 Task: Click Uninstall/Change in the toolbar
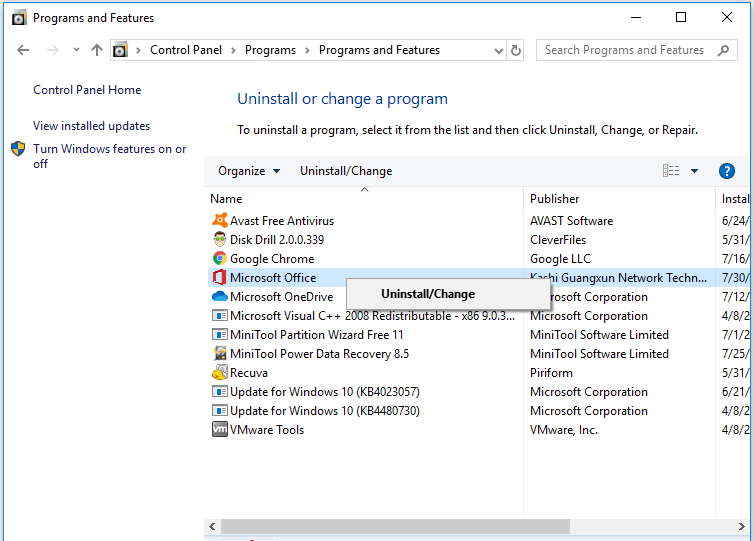pyautogui.click(x=346, y=171)
